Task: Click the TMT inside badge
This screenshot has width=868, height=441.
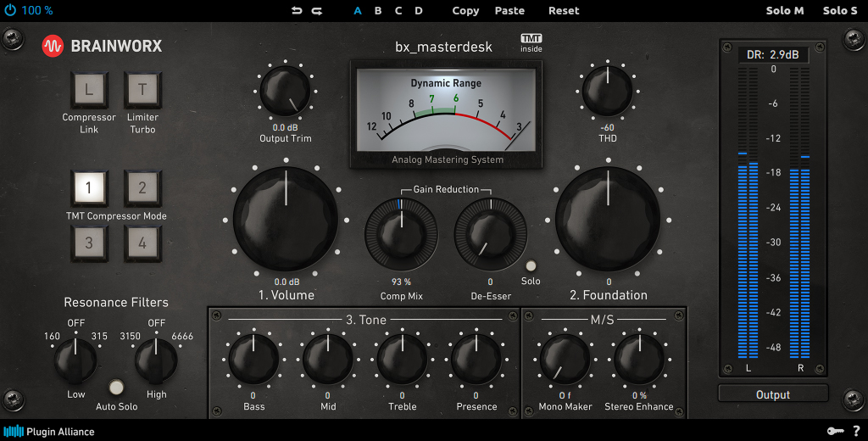Action: [531, 43]
